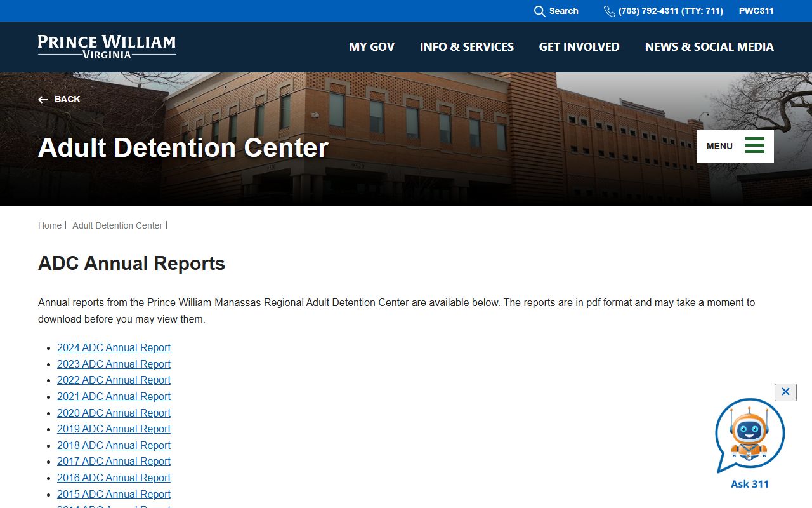Open 2019 ADC Annual Report

(114, 429)
